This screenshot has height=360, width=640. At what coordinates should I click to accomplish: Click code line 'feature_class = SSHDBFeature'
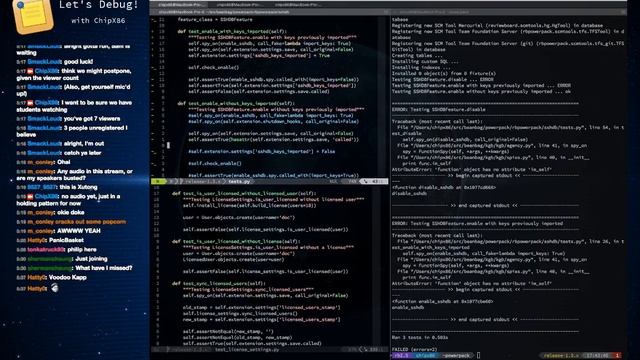pos(215,20)
